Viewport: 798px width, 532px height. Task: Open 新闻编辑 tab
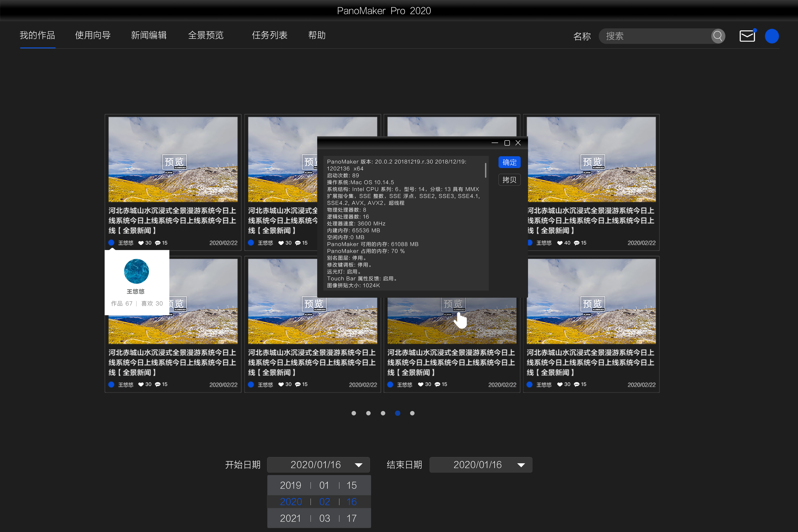pyautogui.click(x=149, y=35)
